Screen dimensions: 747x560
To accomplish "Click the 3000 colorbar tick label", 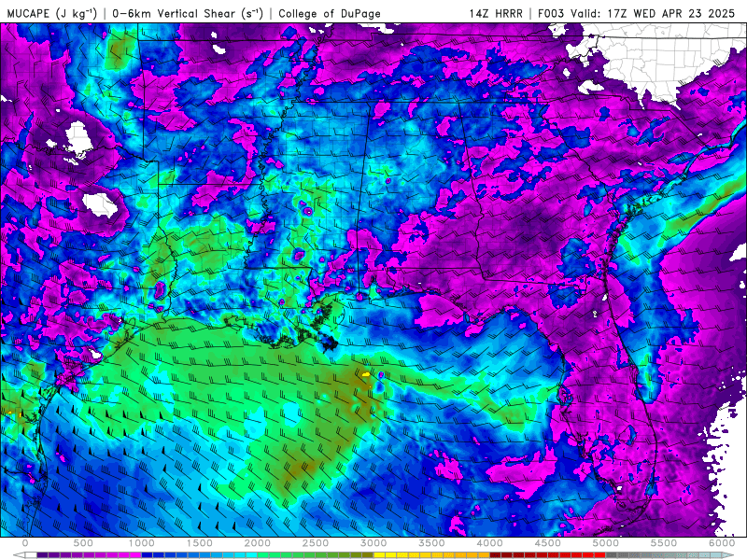I will coord(373,543).
